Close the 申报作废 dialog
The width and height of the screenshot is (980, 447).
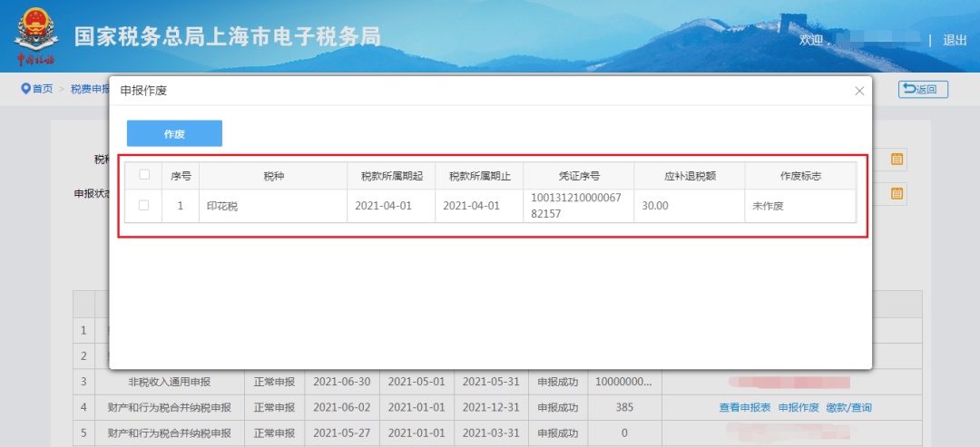tap(858, 91)
